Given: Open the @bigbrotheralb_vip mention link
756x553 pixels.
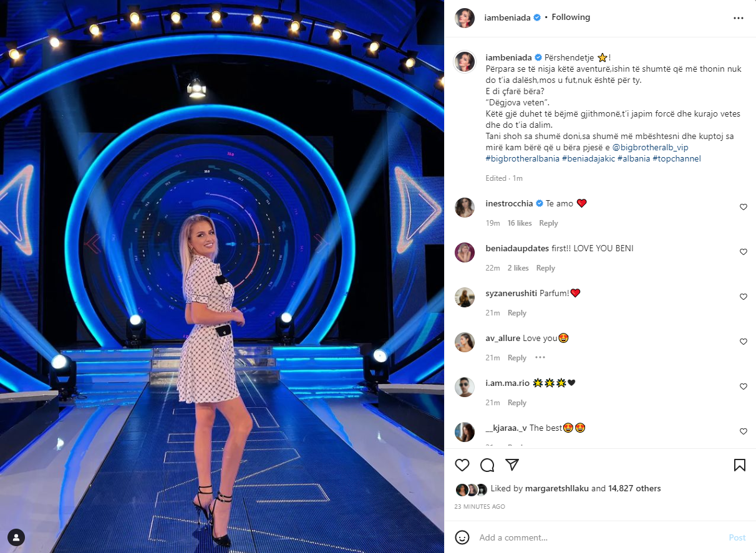Looking at the screenshot, I should [651, 148].
